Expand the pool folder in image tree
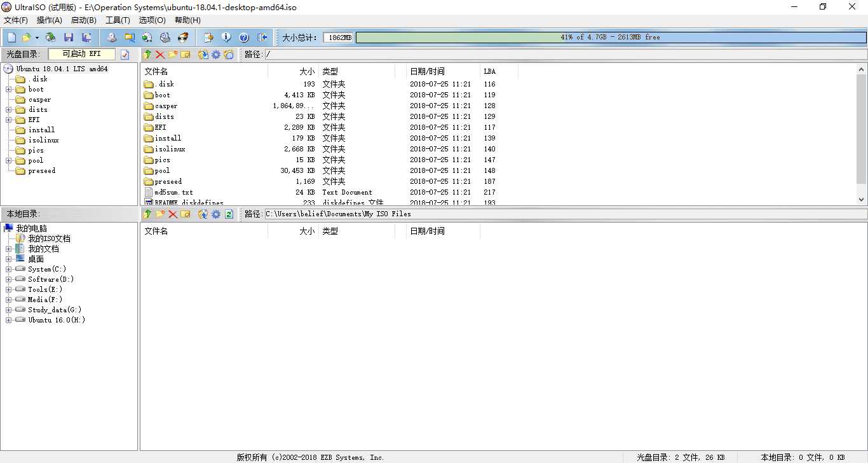This screenshot has height=463, width=868. point(9,161)
